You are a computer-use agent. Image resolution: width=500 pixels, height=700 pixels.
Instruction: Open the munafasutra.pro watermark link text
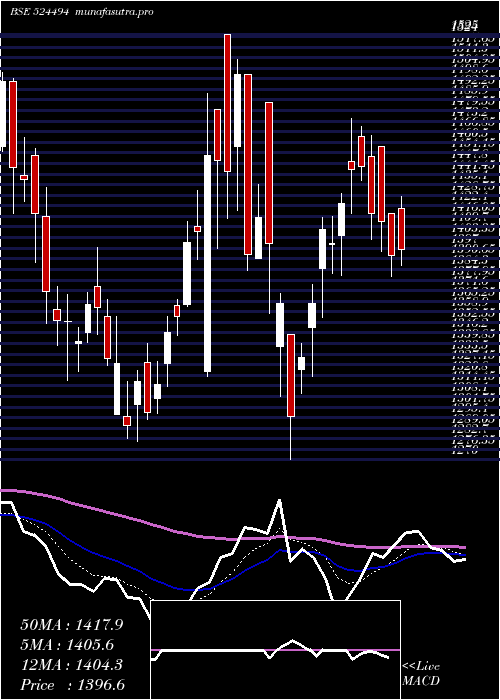tap(116, 12)
